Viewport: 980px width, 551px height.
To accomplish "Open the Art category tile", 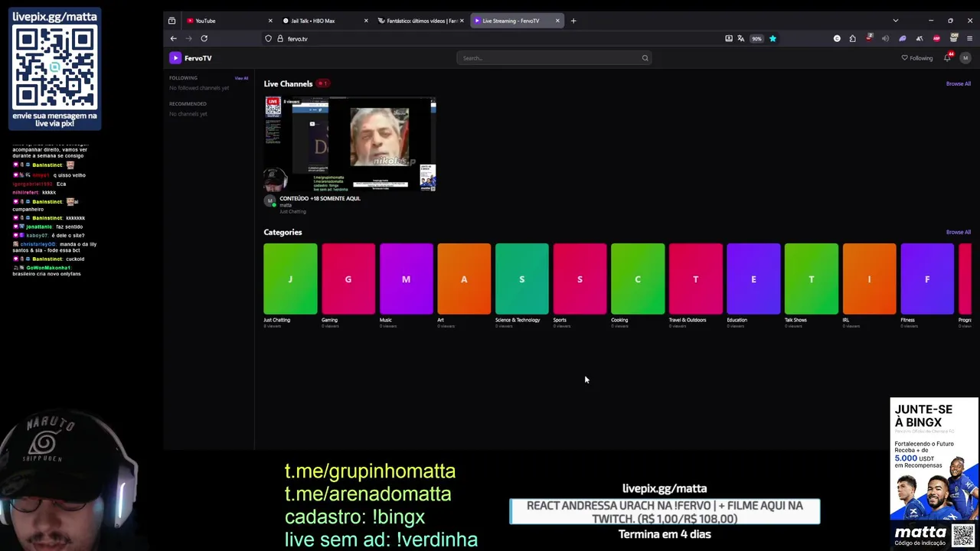I will coord(464,279).
